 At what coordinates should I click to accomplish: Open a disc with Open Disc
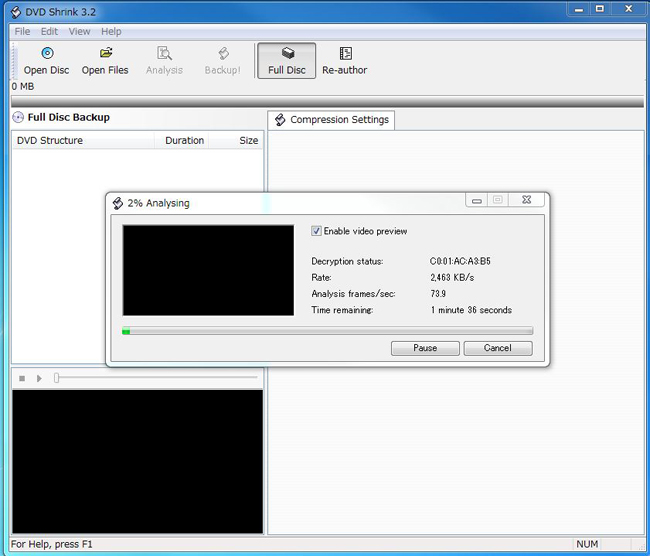[46, 61]
